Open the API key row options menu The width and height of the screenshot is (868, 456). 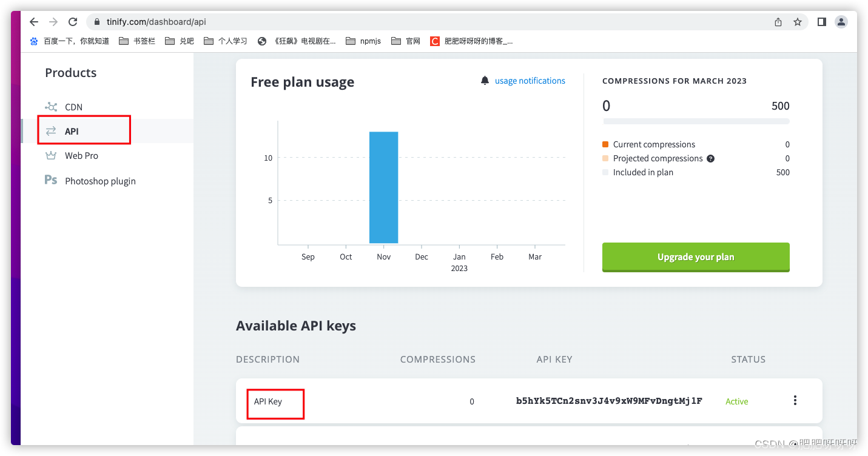coord(795,400)
